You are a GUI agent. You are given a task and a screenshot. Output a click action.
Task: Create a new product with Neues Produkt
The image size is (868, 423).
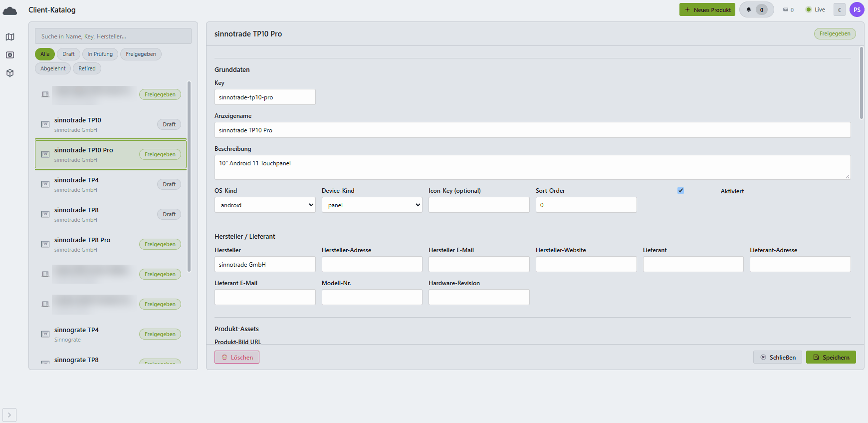(x=707, y=9)
